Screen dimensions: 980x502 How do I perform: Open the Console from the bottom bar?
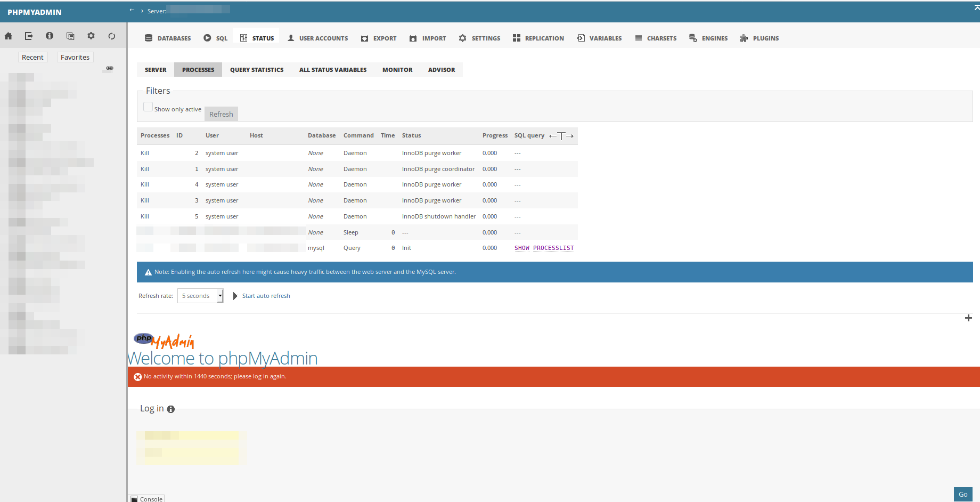pos(146,499)
